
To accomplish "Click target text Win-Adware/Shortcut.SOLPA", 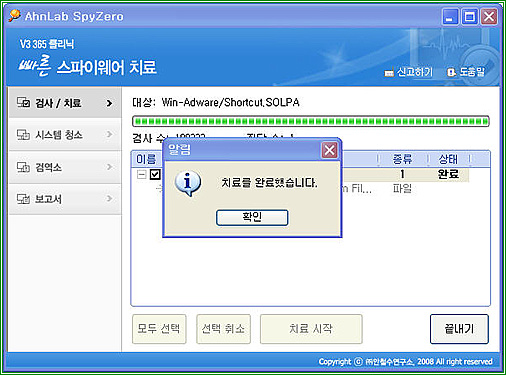I will point(230,102).
